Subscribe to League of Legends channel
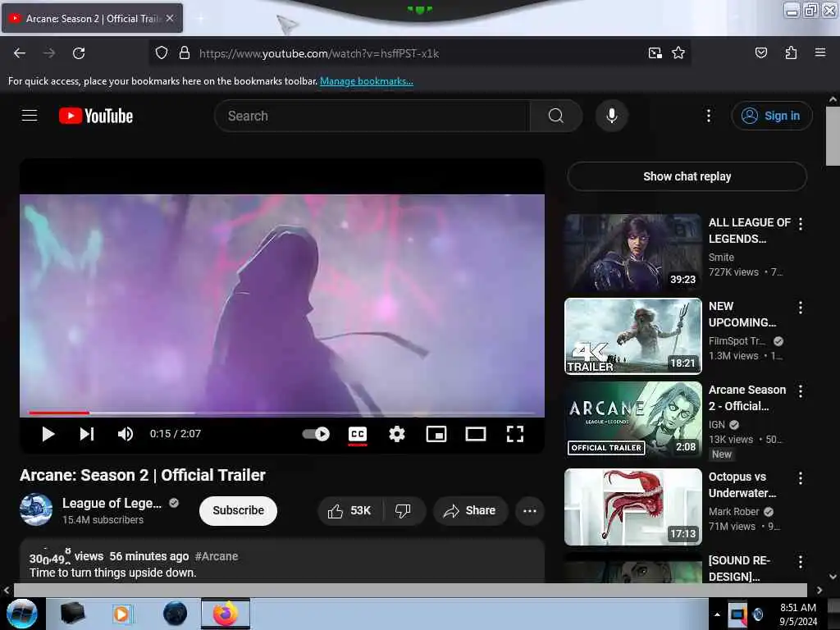The width and height of the screenshot is (840, 630). [x=239, y=510]
